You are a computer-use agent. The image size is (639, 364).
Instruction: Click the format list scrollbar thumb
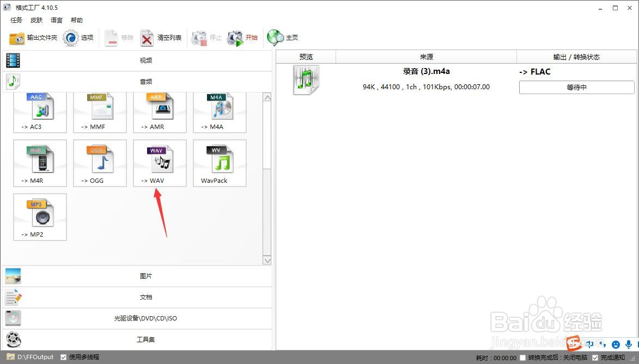coord(267,135)
